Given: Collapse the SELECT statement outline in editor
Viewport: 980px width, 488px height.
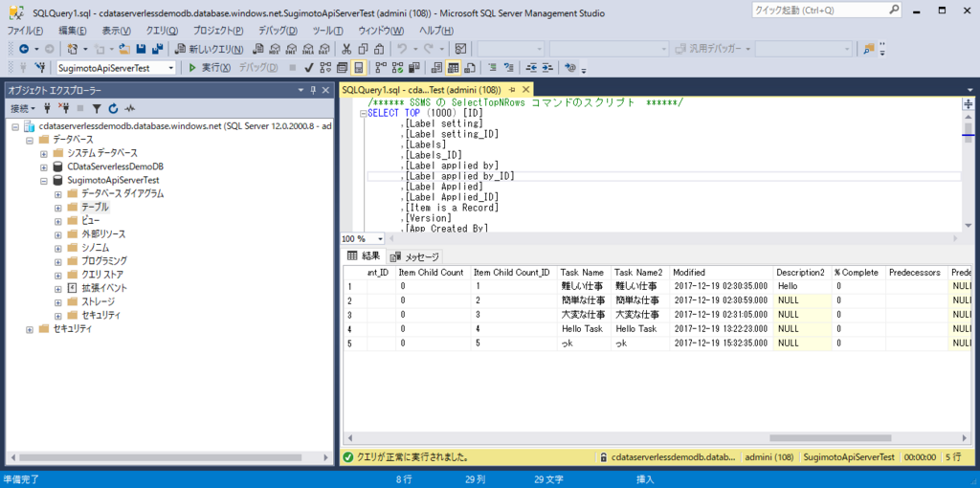Looking at the screenshot, I should tap(363, 114).
